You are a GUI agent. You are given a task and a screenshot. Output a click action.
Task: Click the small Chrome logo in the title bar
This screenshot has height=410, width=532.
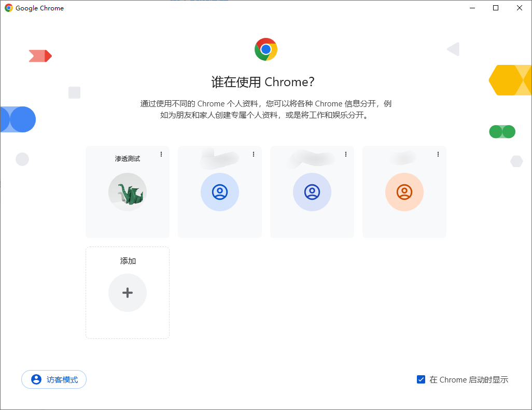pyautogui.click(x=9, y=8)
